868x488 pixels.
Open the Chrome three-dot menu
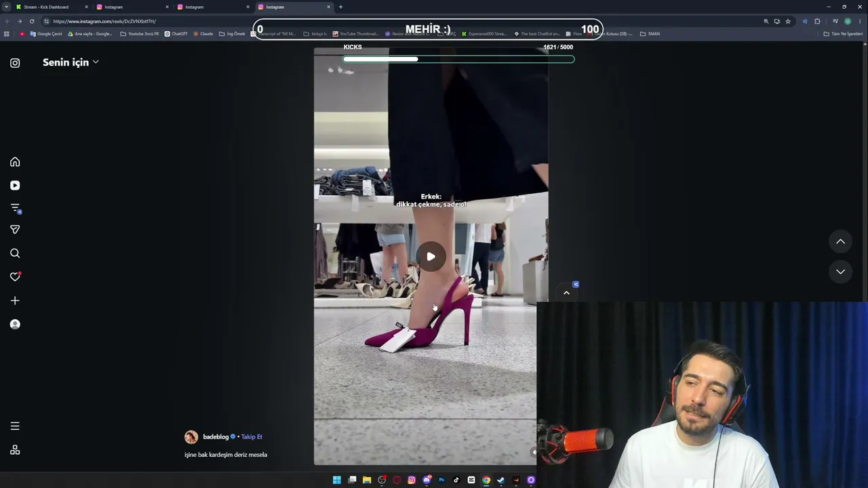(859, 21)
